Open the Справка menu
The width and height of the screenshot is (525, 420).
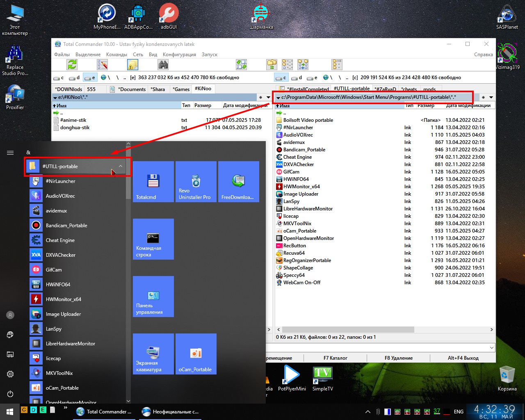point(483,55)
